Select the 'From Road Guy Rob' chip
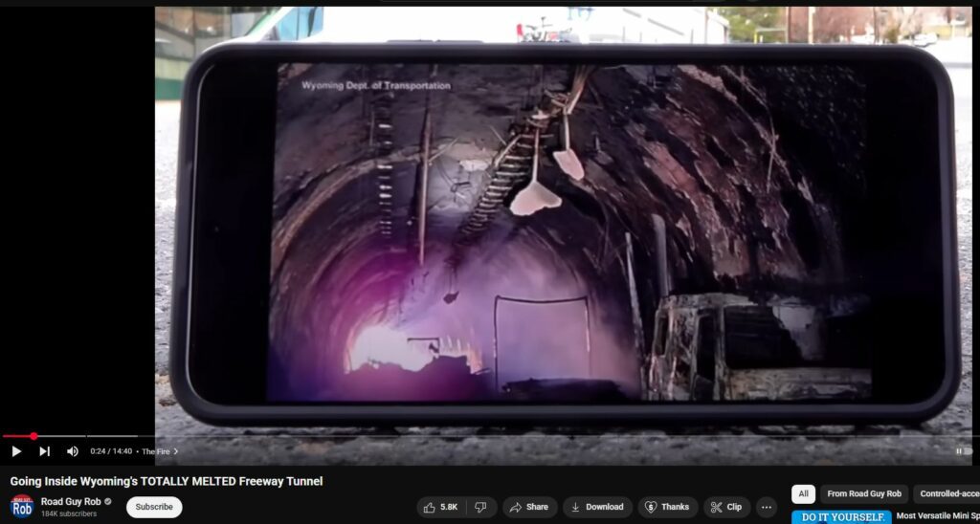 tap(864, 494)
